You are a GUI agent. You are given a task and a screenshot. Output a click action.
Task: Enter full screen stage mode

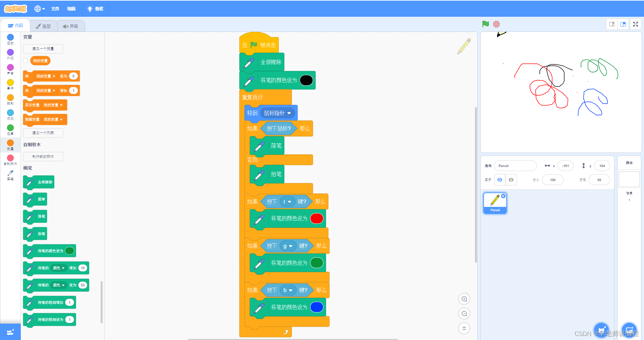[x=636, y=24]
